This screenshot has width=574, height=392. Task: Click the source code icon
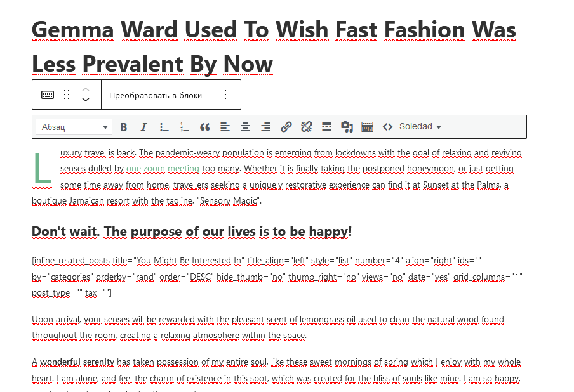387,127
